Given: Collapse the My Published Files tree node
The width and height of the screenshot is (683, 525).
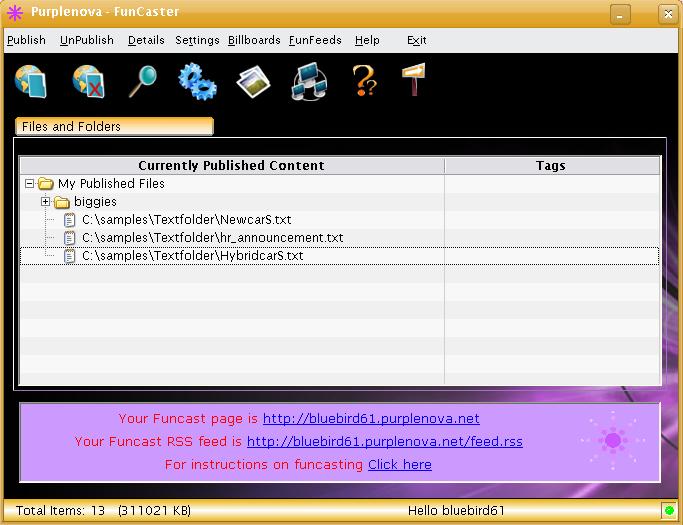Looking at the screenshot, I should [29, 183].
